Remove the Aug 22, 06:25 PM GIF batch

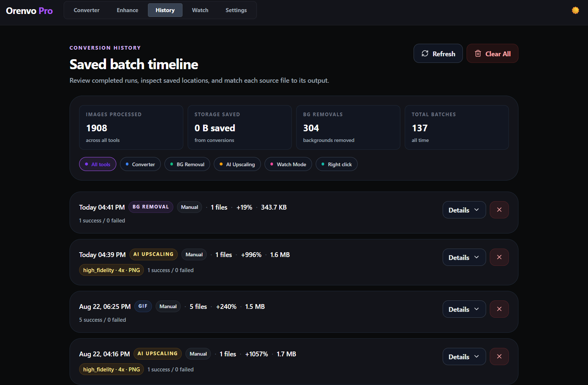(499, 309)
